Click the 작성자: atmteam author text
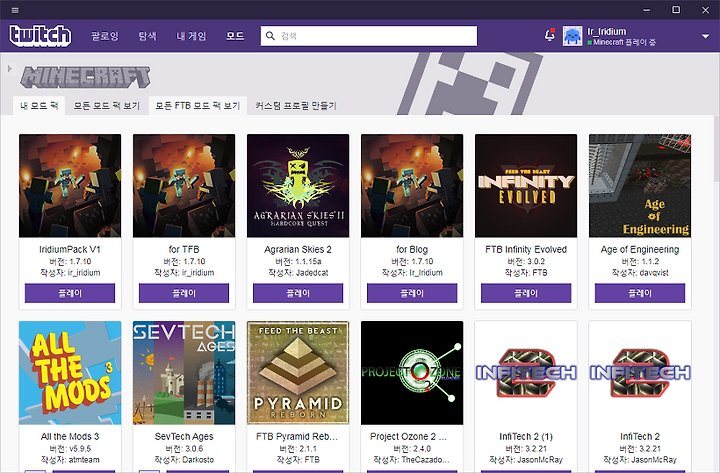Screen dimensions: 720x473 (70, 460)
